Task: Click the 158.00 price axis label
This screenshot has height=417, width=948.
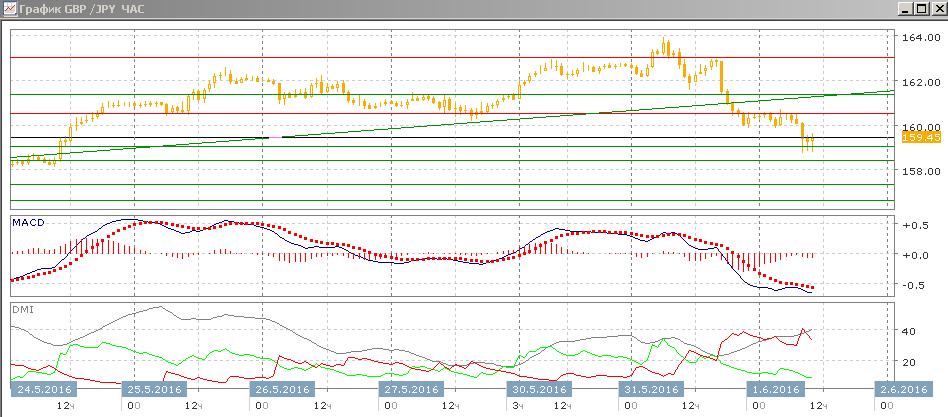Action: coord(922,171)
